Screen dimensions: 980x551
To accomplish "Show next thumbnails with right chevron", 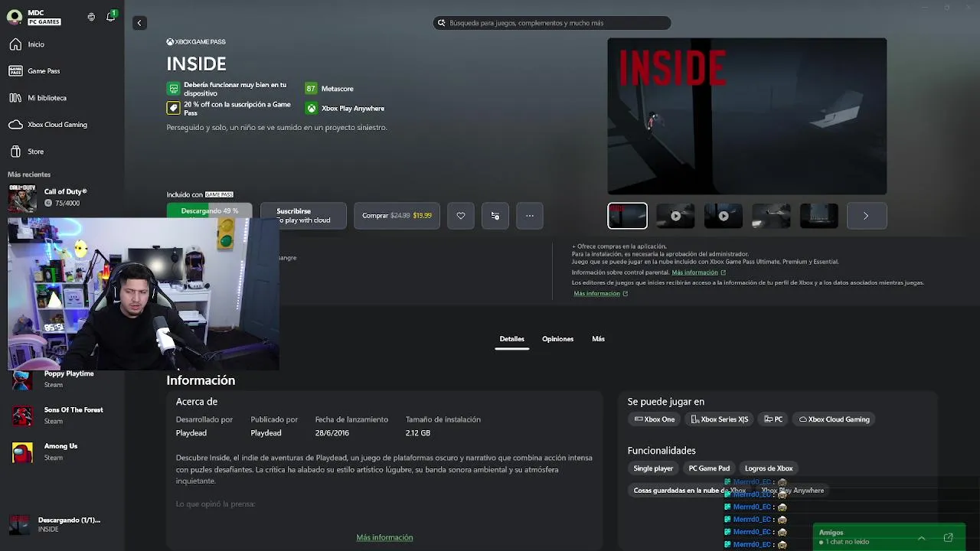I will [x=867, y=216].
